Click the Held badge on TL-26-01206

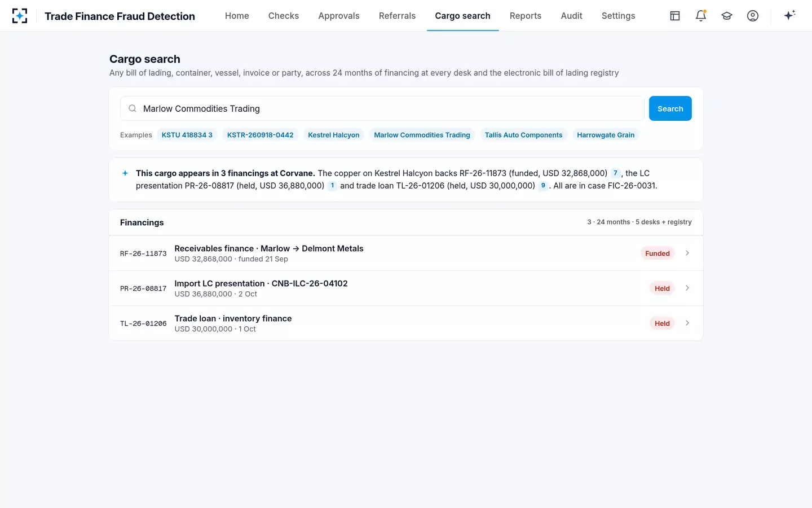click(662, 323)
